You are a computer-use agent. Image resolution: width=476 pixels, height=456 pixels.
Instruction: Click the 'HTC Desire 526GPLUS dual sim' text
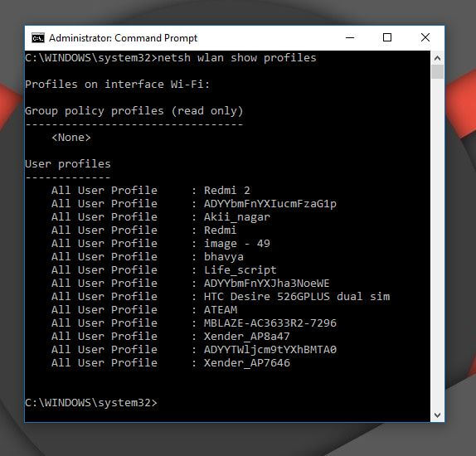pos(297,296)
